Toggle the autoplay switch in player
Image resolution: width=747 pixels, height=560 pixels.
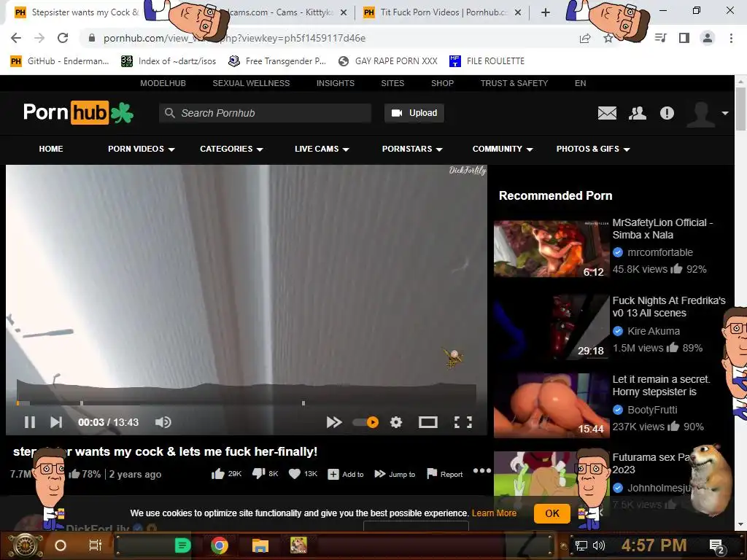(366, 422)
